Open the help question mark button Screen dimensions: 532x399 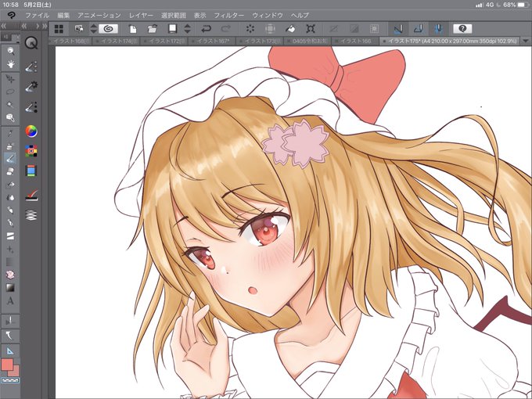462,29
